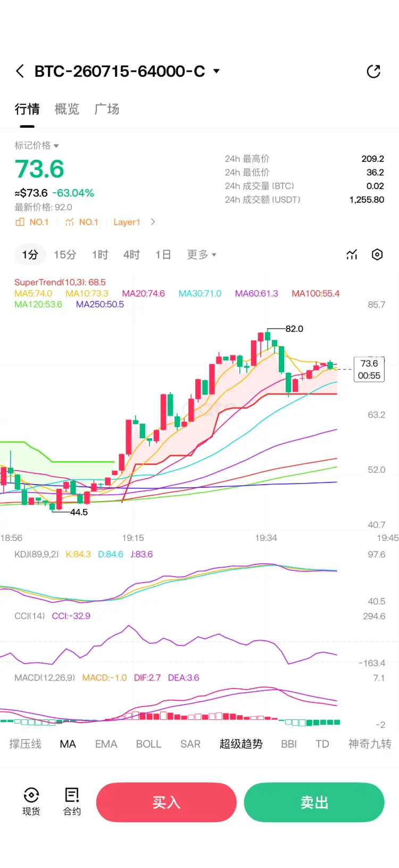
Task: Switch to the 概览 tab
Action: pos(67,109)
